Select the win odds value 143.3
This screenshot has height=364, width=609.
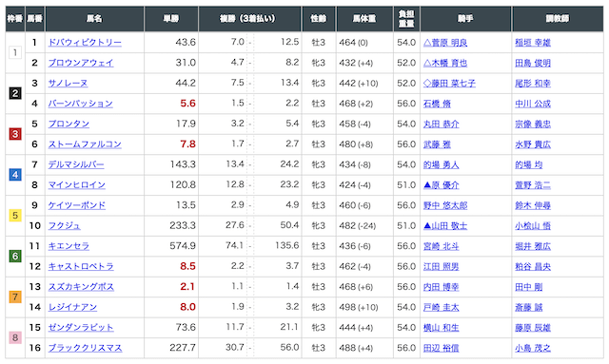pyautogui.click(x=183, y=164)
